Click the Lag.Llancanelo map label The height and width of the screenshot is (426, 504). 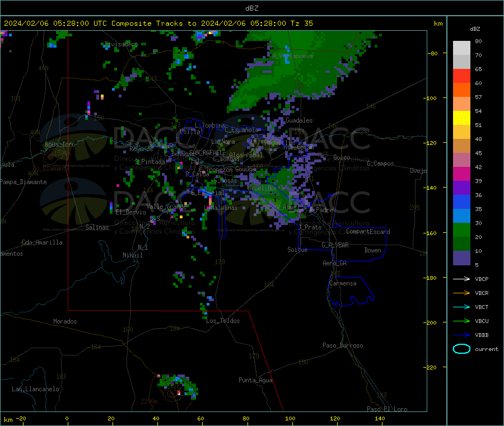click(35, 389)
